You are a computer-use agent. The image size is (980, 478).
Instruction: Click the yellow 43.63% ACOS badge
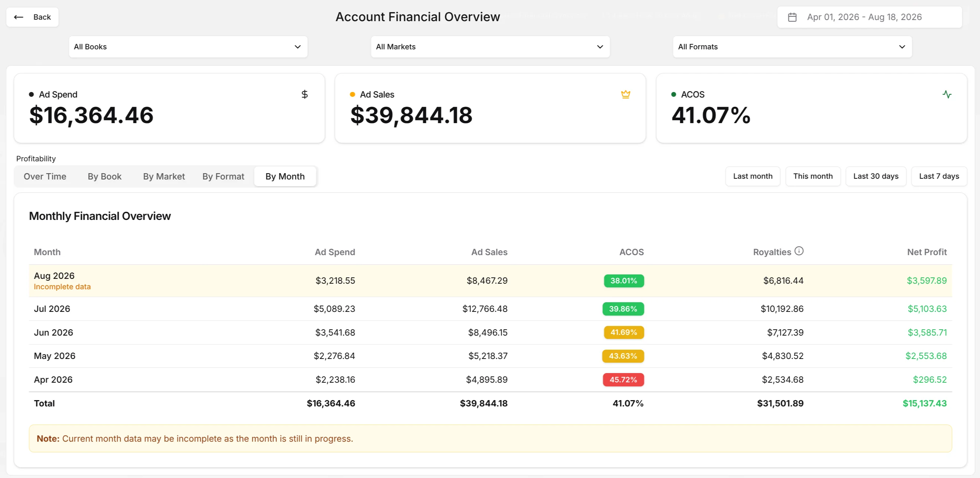(623, 356)
